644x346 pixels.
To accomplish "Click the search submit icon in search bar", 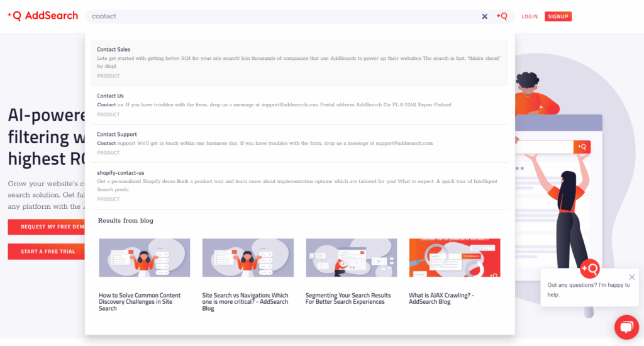I will tap(502, 16).
